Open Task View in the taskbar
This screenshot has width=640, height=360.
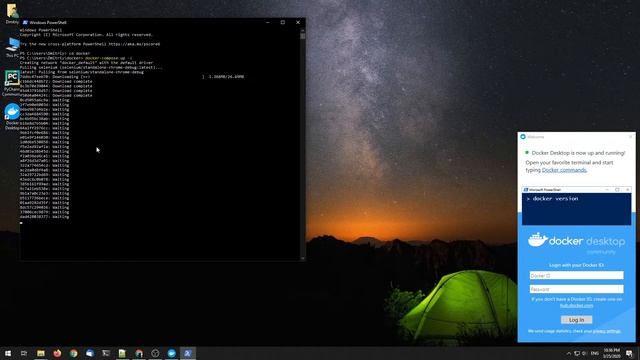(24, 353)
